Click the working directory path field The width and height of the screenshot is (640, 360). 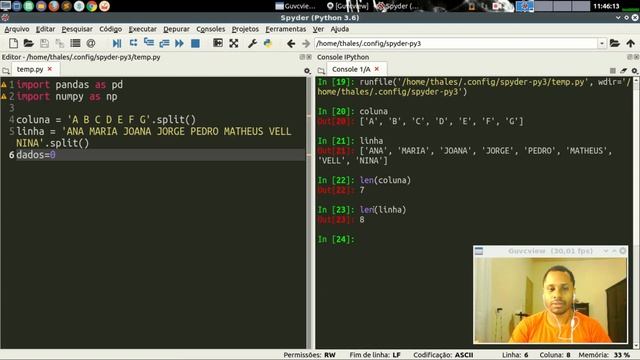pyautogui.click(x=456, y=43)
